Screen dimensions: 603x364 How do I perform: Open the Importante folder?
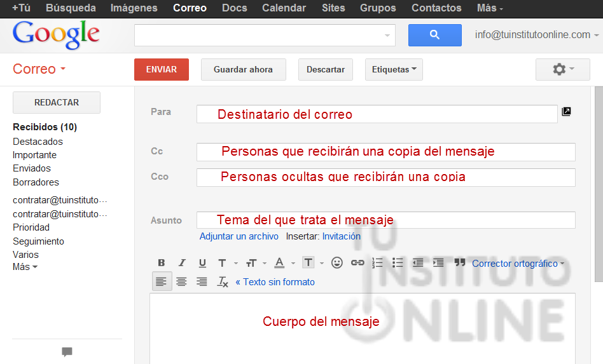34,155
